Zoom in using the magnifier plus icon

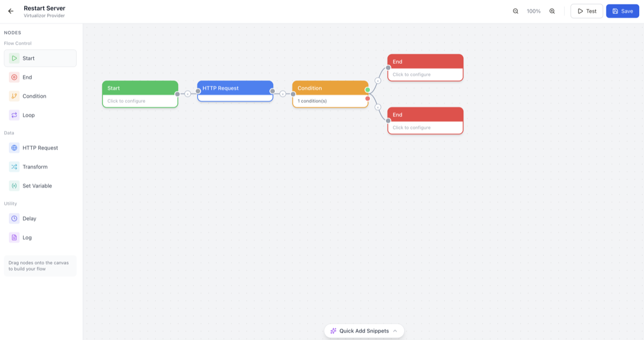point(552,11)
